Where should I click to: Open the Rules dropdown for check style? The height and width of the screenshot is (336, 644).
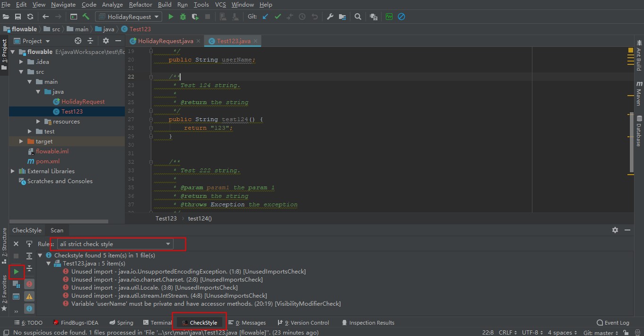click(x=115, y=244)
